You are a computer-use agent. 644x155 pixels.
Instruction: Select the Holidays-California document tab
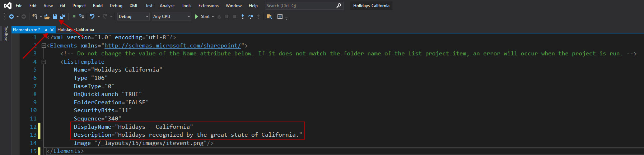76,29
